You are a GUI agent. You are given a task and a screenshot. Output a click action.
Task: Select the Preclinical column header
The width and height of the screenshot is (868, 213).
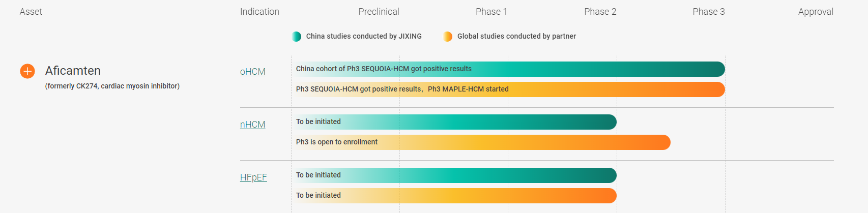click(x=379, y=12)
